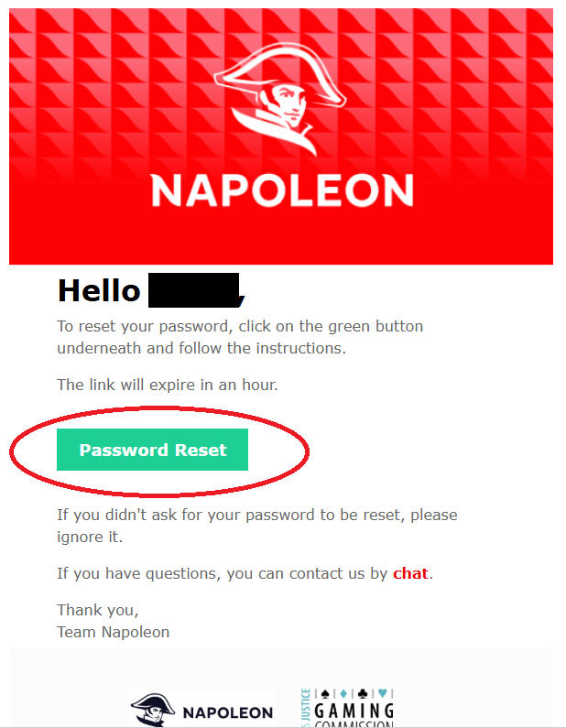Click the small Napoleon portrait in footer
The height and width of the screenshot is (728, 566).
pos(154,711)
